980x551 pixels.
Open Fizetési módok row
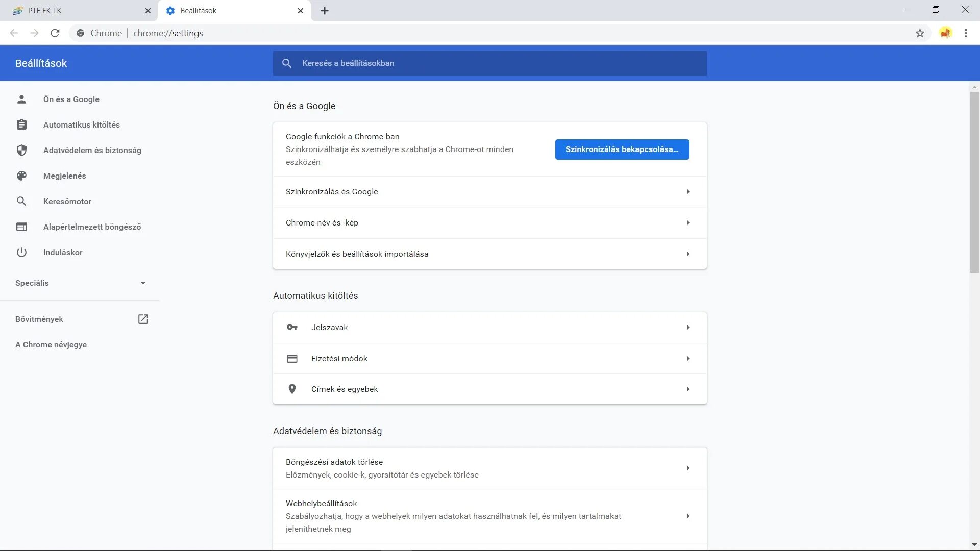489,358
